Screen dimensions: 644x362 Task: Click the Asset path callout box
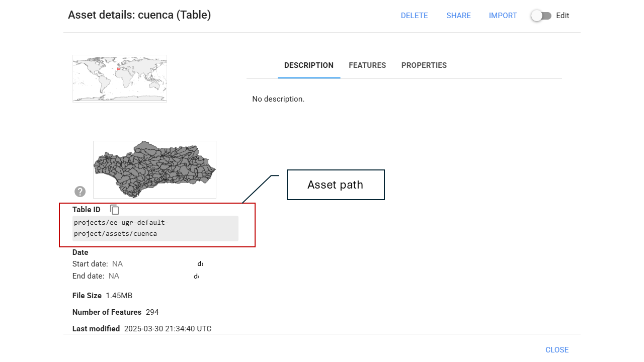(336, 185)
